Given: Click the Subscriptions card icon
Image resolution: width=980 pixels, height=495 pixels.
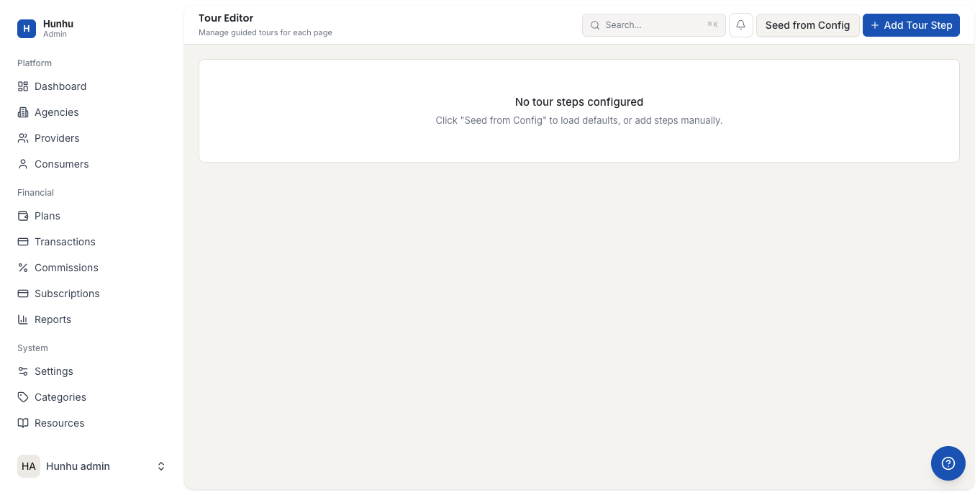Looking at the screenshot, I should [23, 294].
